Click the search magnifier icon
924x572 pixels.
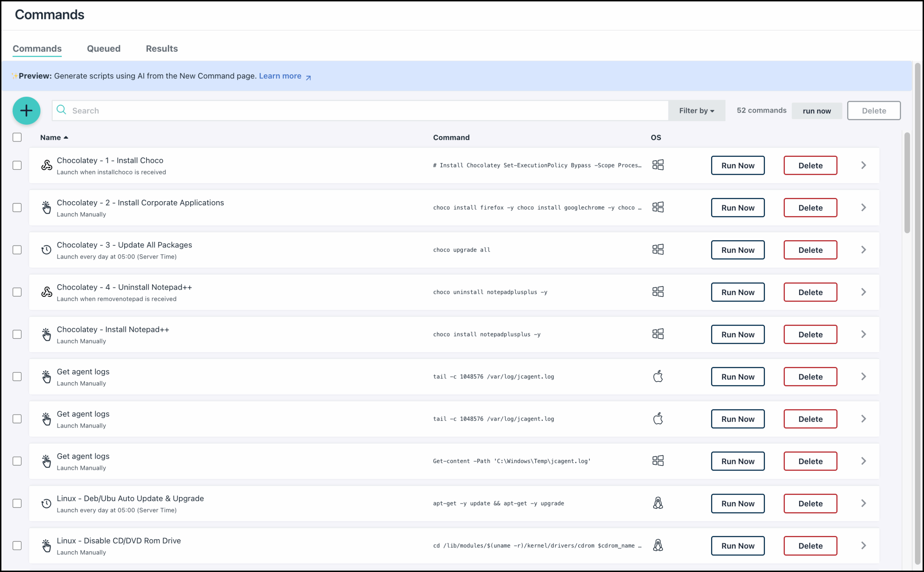pos(62,110)
